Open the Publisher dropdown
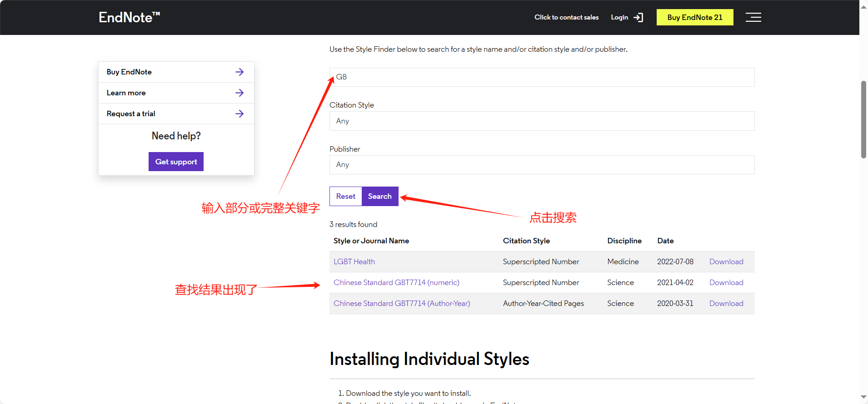The image size is (868, 404). tap(542, 165)
